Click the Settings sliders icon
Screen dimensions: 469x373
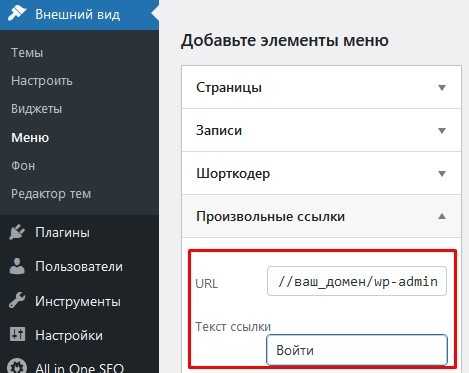tap(17, 334)
